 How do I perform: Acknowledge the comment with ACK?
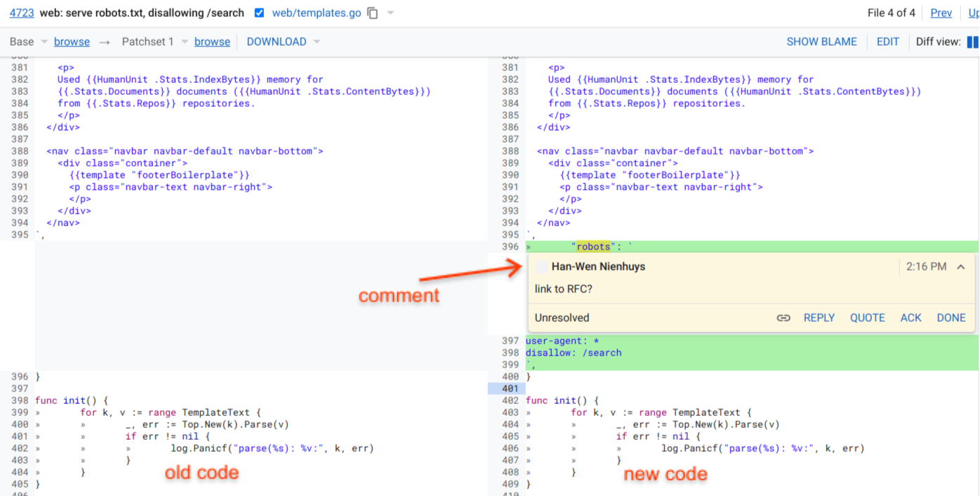point(911,318)
